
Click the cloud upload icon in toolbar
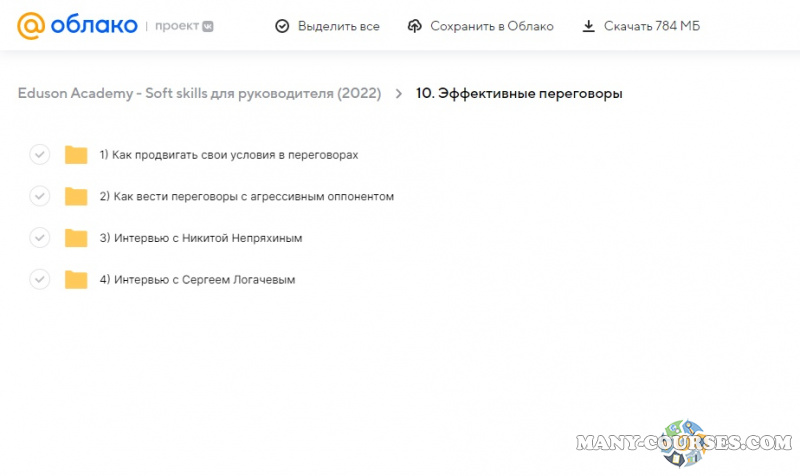[x=415, y=26]
